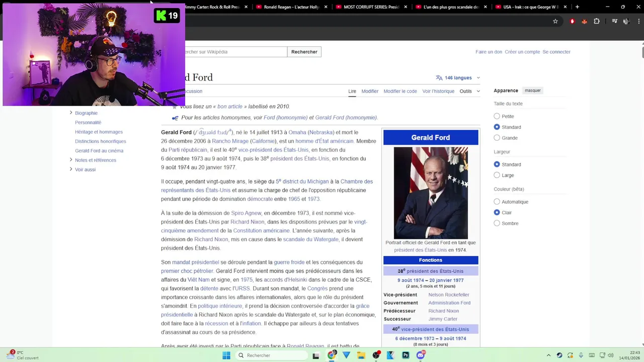Bookmark this page with the star icon
The height and width of the screenshot is (362, 644).
pos(555,21)
